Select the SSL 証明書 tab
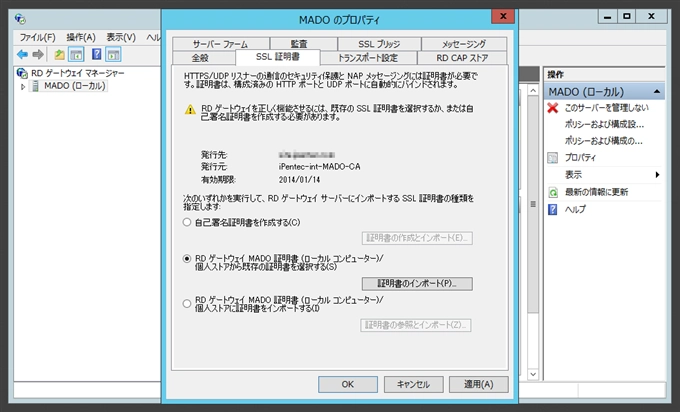Viewport: 680px width, 412px height. click(278, 57)
